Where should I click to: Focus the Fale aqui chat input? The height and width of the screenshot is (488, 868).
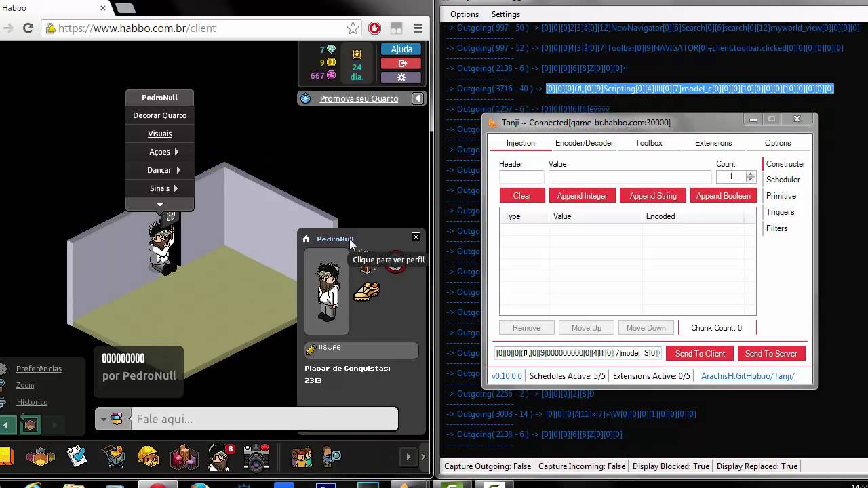264,419
